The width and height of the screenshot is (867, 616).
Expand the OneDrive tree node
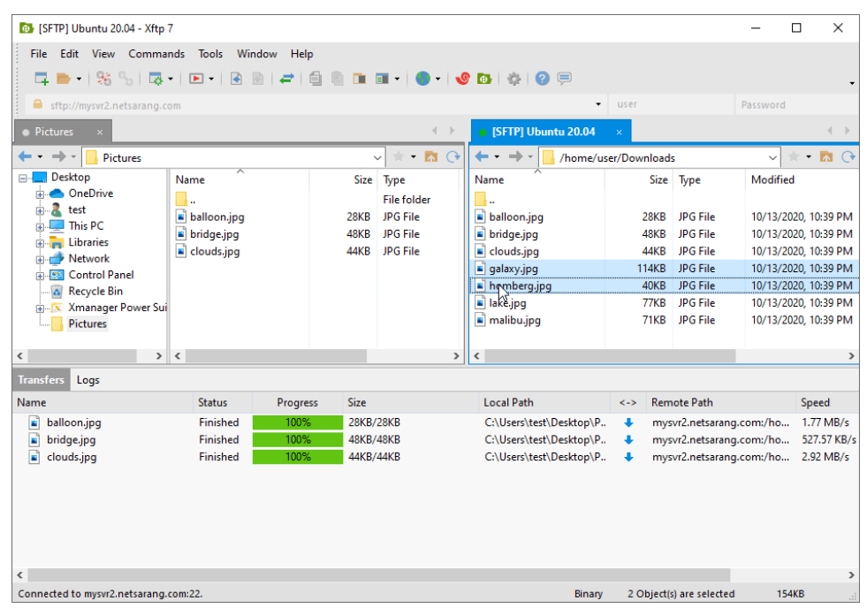click(40, 194)
